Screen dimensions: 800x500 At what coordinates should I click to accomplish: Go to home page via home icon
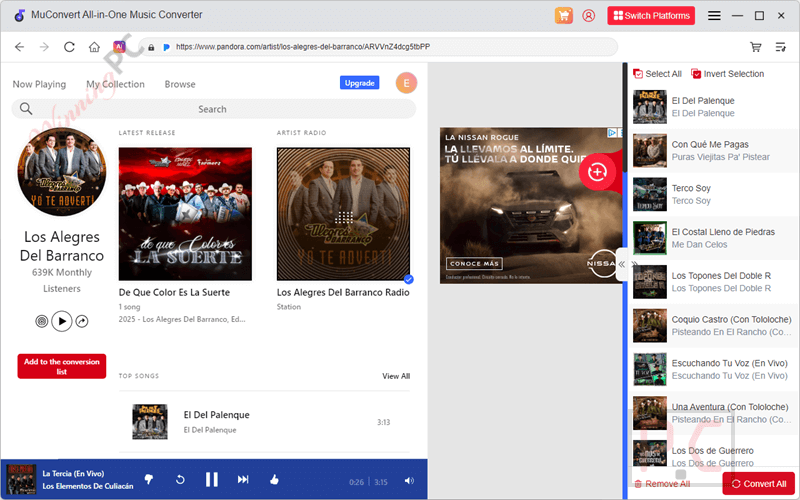[x=94, y=47]
